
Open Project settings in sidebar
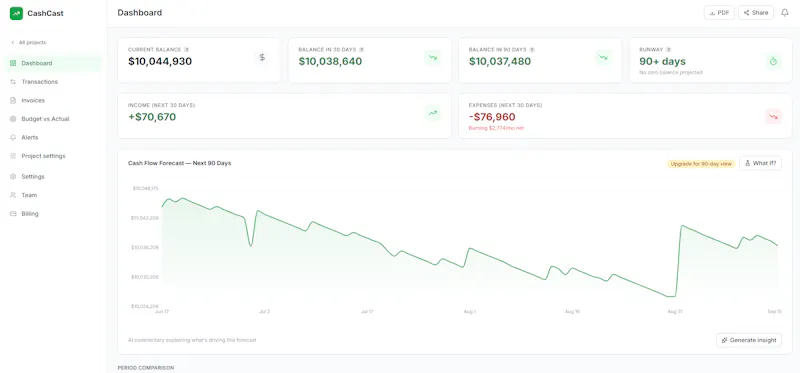coord(53,156)
